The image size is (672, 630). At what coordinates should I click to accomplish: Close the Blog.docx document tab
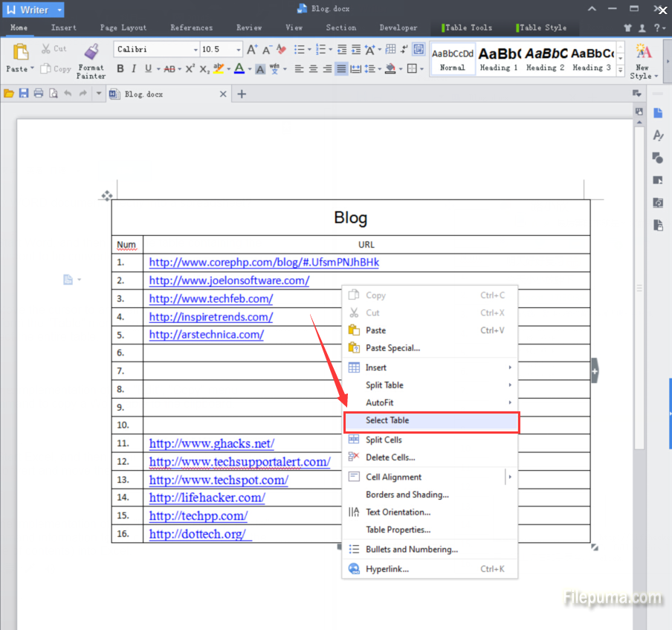click(224, 94)
